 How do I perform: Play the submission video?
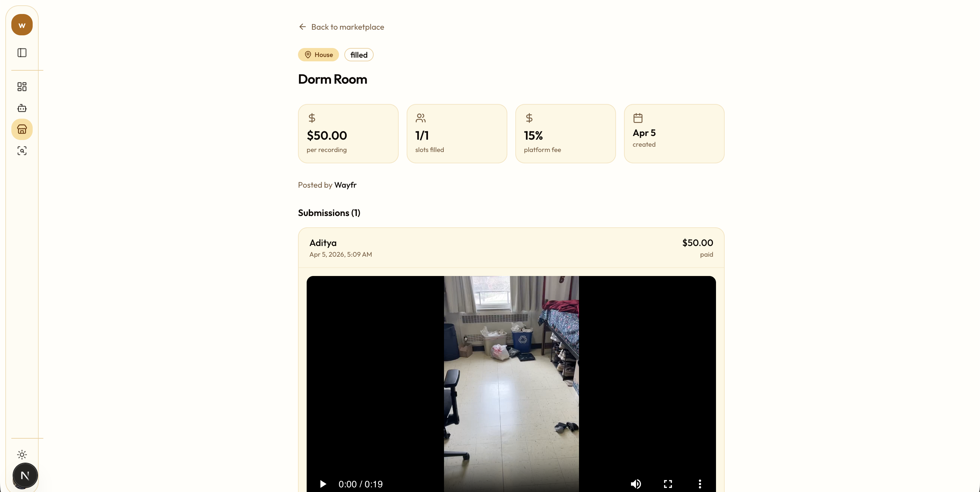(x=323, y=484)
